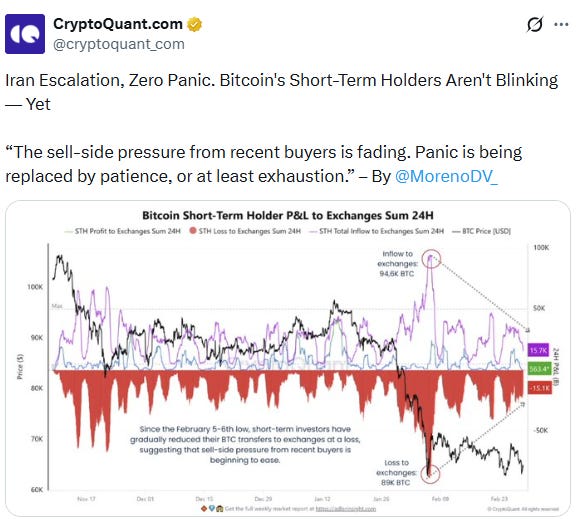Open the CryptoQuant profile avatar
Screen dimensions: 581x519
point(25,34)
